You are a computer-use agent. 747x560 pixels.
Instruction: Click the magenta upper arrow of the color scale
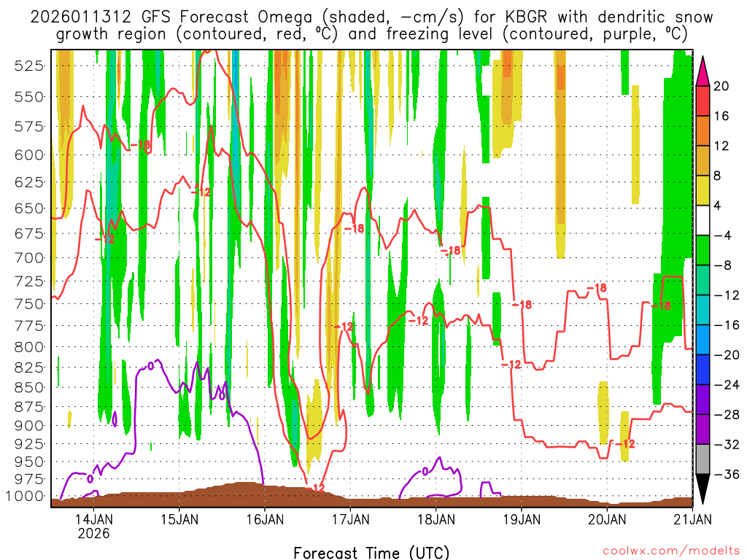703,71
